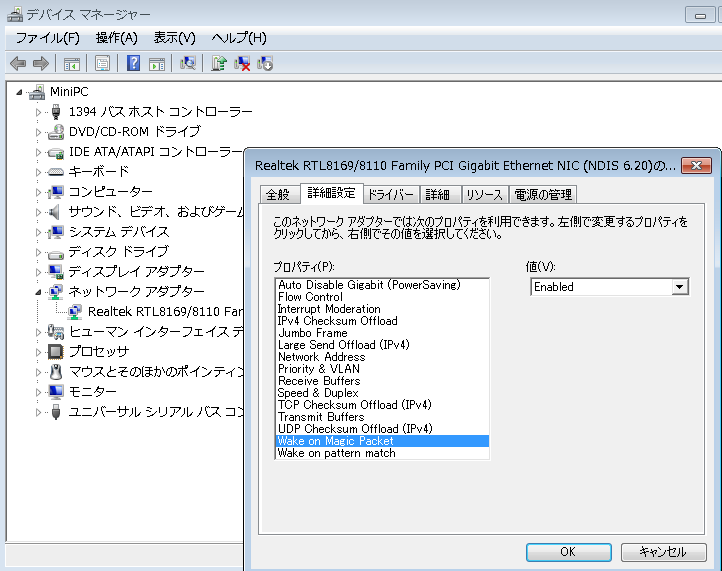This screenshot has width=722, height=571.
Task: Expand the プロセッサ tree node
Action: click(39, 352)
